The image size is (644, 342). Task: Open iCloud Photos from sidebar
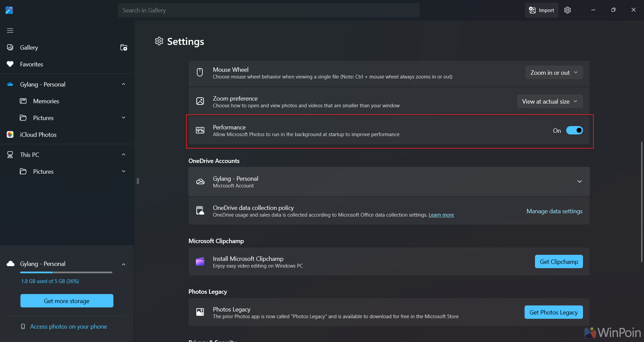pos(38,134)
